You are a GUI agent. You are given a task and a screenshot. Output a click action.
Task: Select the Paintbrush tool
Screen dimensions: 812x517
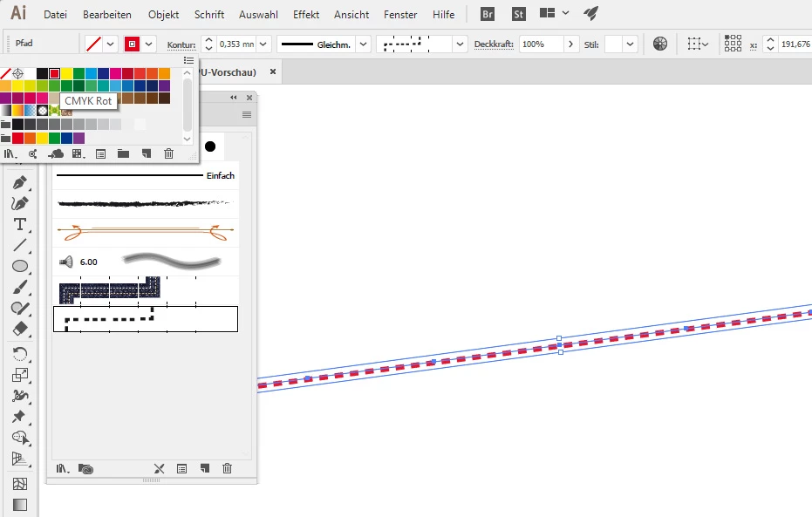[x=20, y=287]
